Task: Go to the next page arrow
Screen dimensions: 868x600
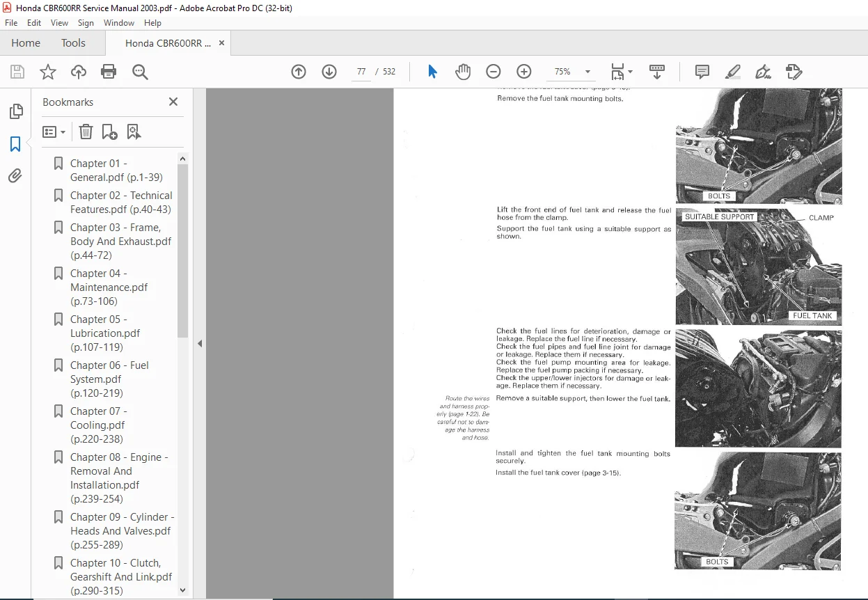Action: (329, 72)
